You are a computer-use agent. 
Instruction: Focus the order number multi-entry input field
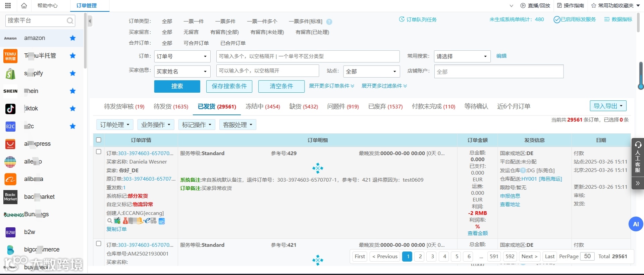coord(308,56)
